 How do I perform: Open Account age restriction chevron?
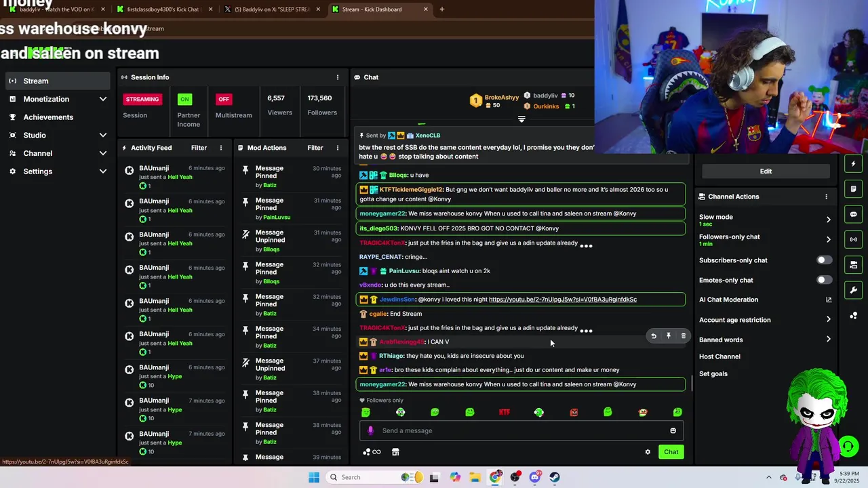point(828,319)
